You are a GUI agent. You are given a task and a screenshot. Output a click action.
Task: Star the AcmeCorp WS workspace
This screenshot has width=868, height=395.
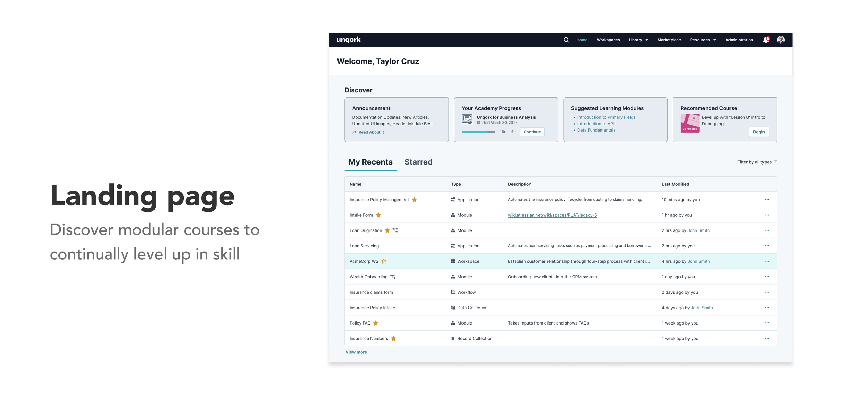tap(384, 261)
